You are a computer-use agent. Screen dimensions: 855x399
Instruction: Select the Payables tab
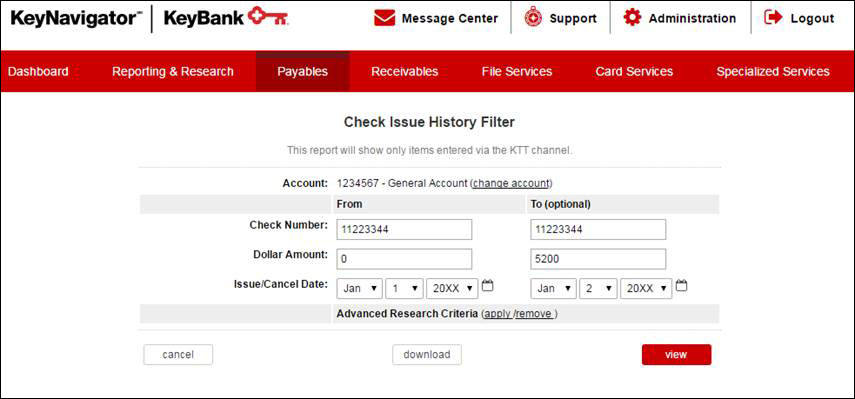coord(303,71)
